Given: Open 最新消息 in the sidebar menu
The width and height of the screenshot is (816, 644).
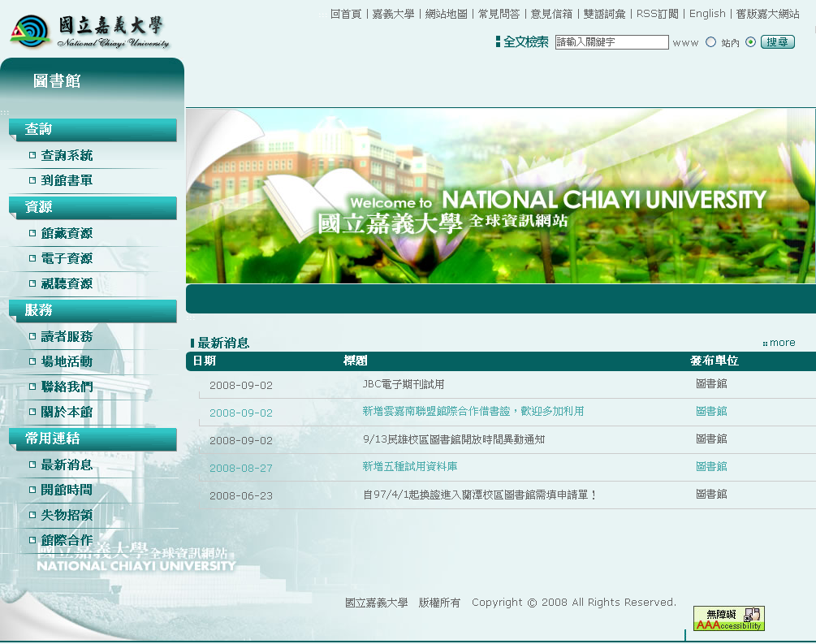Looking at the screenshot, I should click(67, 465).
